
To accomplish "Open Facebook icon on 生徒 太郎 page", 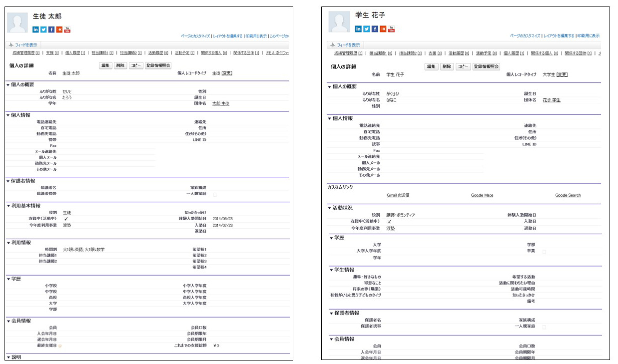I will [51, 29].
